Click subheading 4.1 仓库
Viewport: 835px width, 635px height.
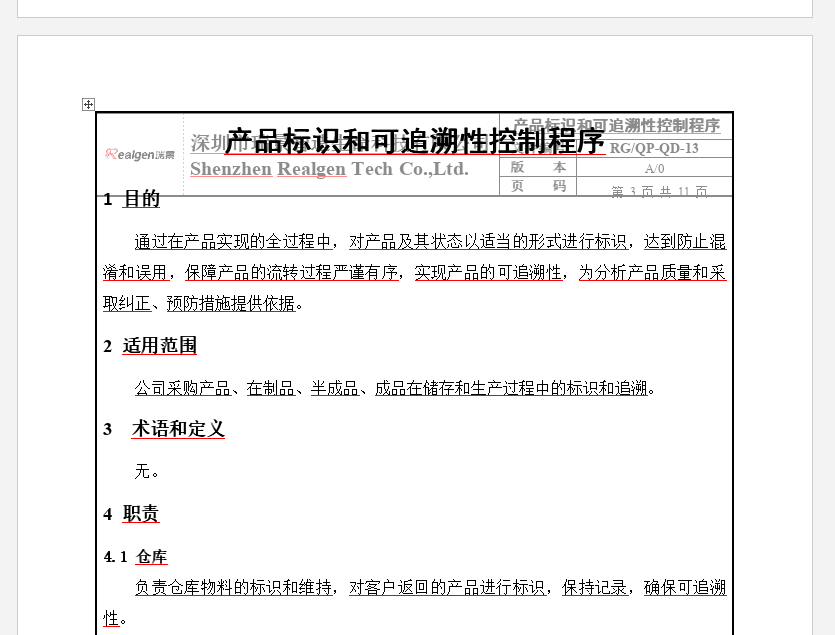(x=135, y=557)
